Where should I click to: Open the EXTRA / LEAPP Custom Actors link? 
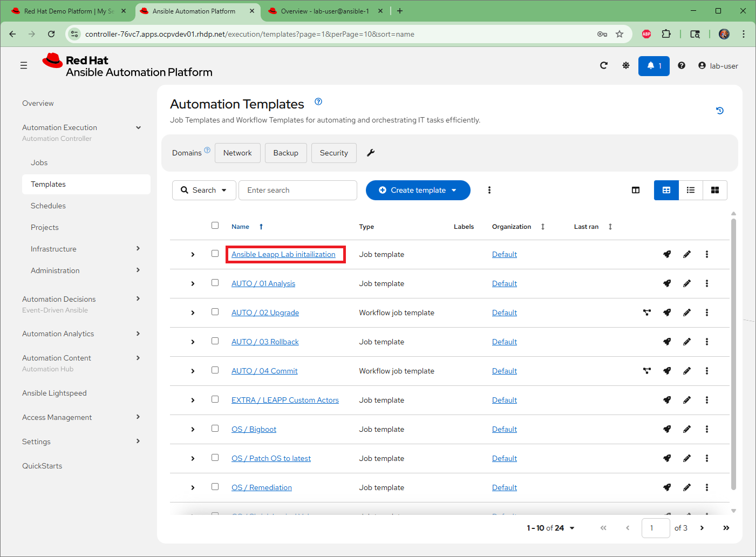[285, 400]
